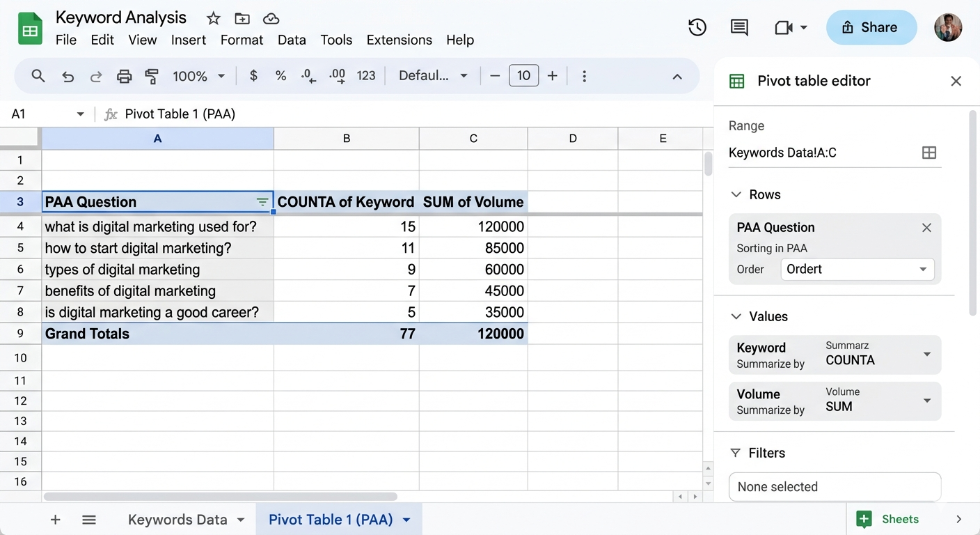Open the Order dropdown for PAA Question

pyautogui.click(x=857, y=269)
